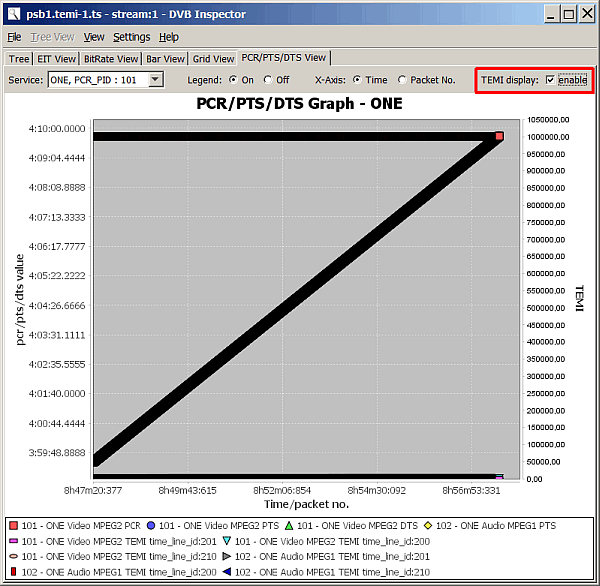Click the cyan inverted triangle time_line_id:200 legend icon
600x586 pixels.
pos(226,541)
